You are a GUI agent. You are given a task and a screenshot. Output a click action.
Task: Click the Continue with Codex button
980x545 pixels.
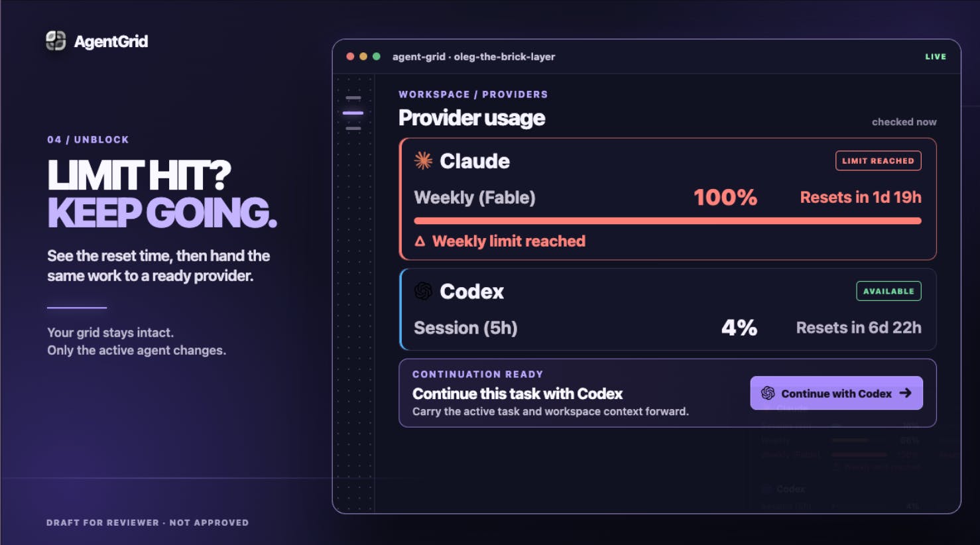click(x=836, y=393)
